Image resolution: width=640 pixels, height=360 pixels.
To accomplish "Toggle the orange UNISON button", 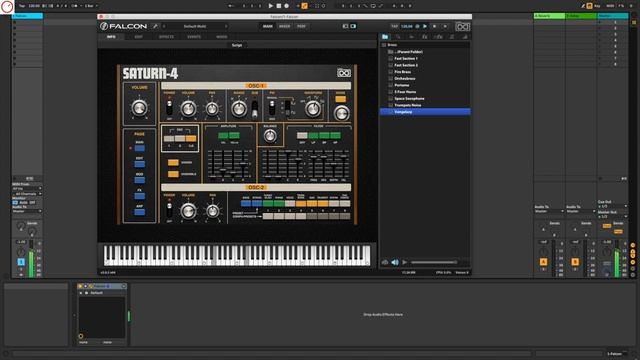I will 173,162.
